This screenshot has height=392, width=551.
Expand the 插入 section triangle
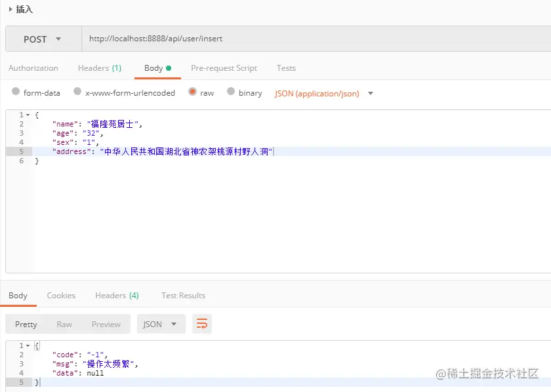(x=10, y=9)
